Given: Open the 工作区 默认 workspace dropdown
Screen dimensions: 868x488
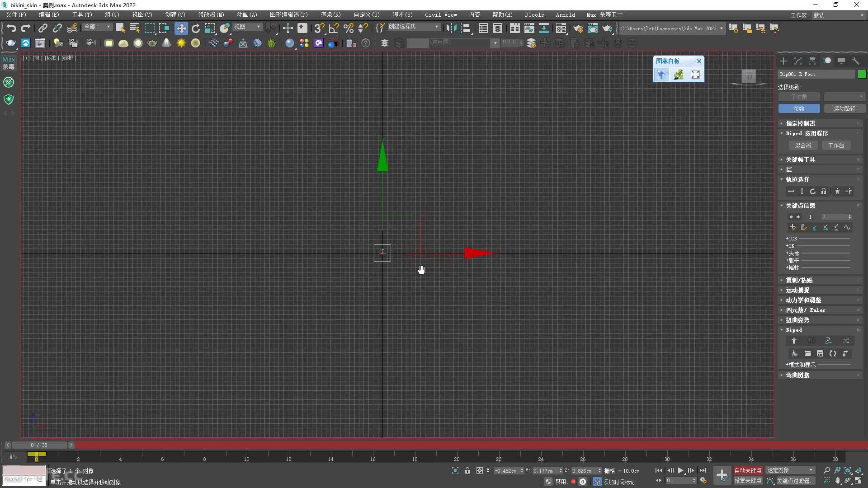Looking at the screenshot, I should pyautogui.click(x=839, y=15).
